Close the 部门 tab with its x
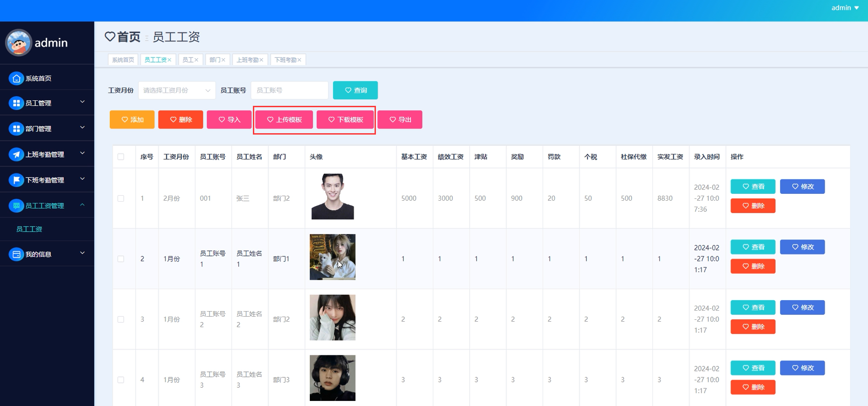868x406 pixels. pyautogui.click(x=223, y=60)
